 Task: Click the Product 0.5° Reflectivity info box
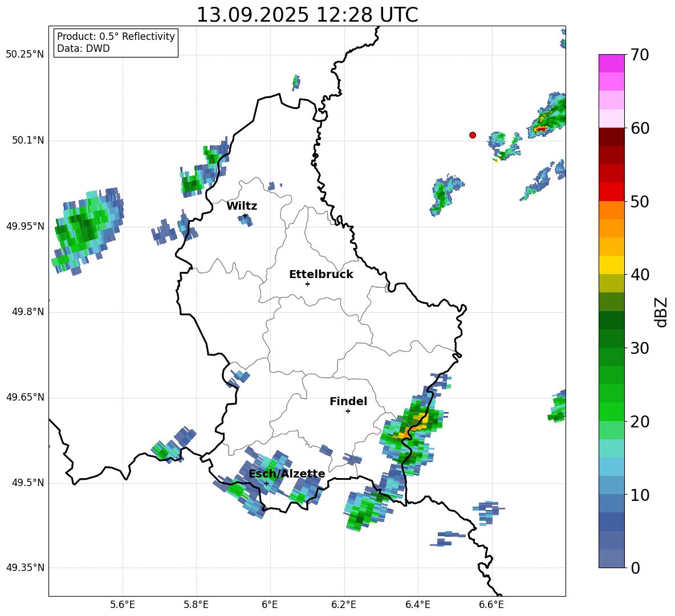pyautogui.click(x=116, y=42)
